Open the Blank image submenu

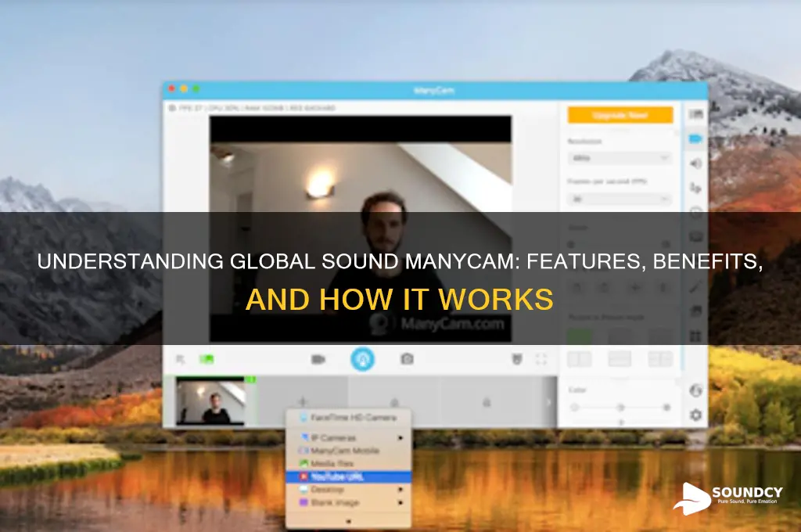coord(348,503)
